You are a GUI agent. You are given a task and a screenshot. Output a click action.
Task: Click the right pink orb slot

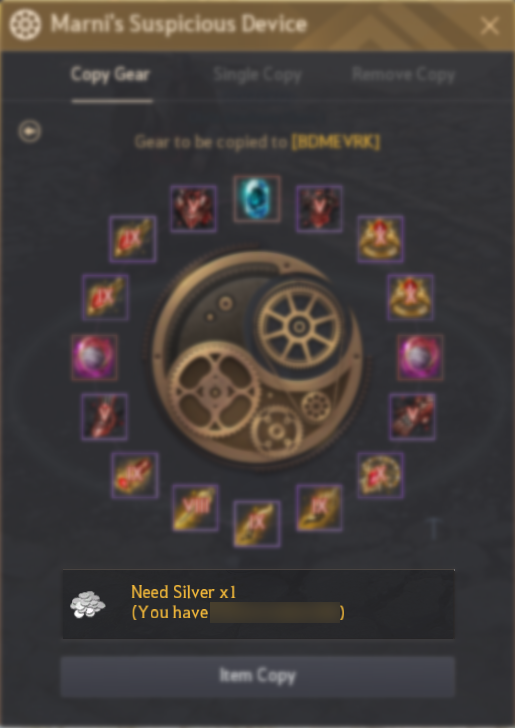pyautogui.click(x=420, y=358)
